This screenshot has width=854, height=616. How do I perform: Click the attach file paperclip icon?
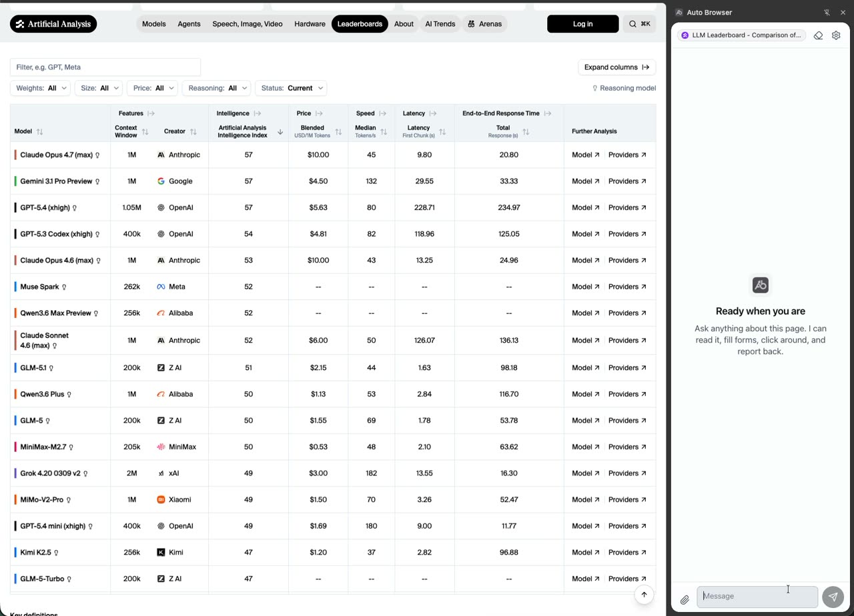[685, 600]
